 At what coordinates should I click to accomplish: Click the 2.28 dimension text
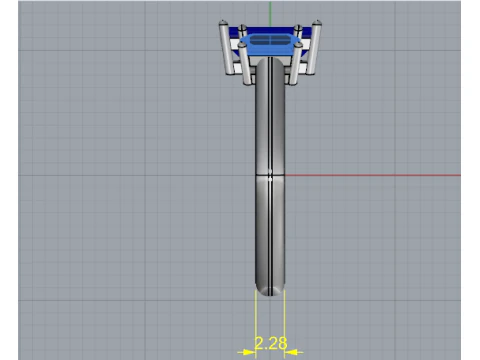(271, 343)
